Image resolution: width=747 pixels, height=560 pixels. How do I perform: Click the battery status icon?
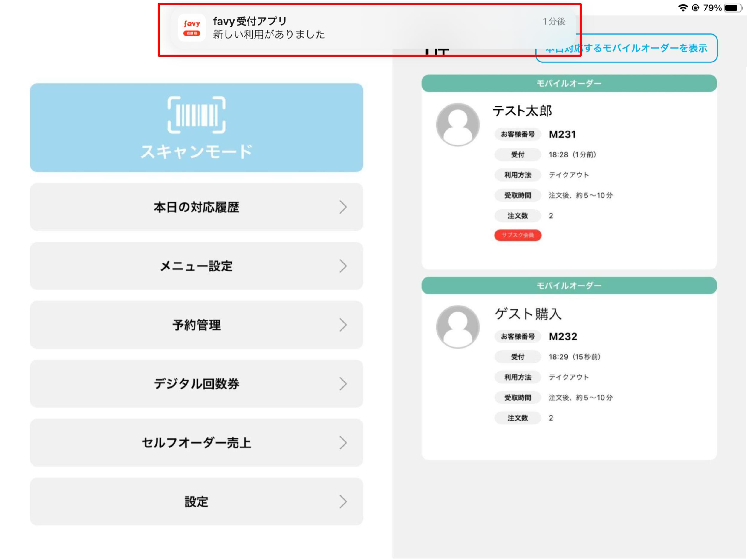click(x=732, y=8)
